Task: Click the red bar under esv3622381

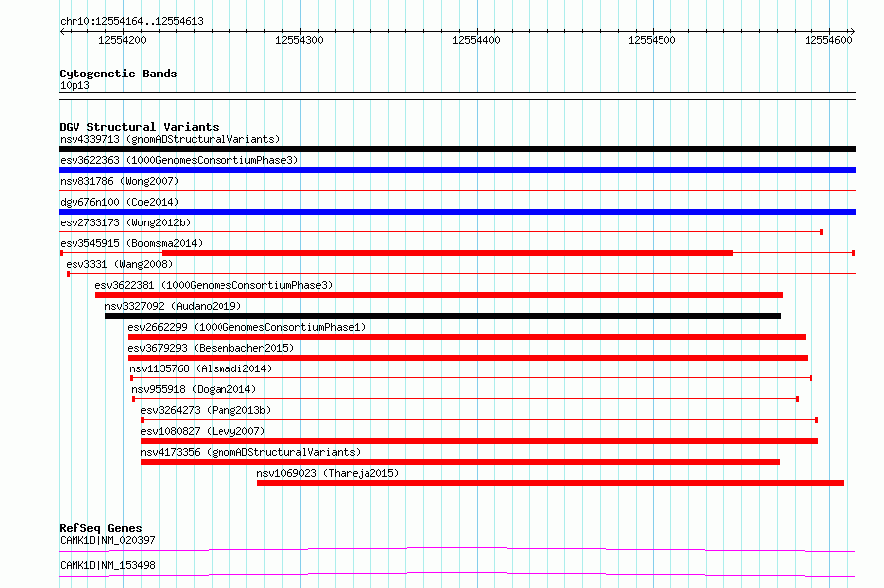Action: tap(439, 295)
